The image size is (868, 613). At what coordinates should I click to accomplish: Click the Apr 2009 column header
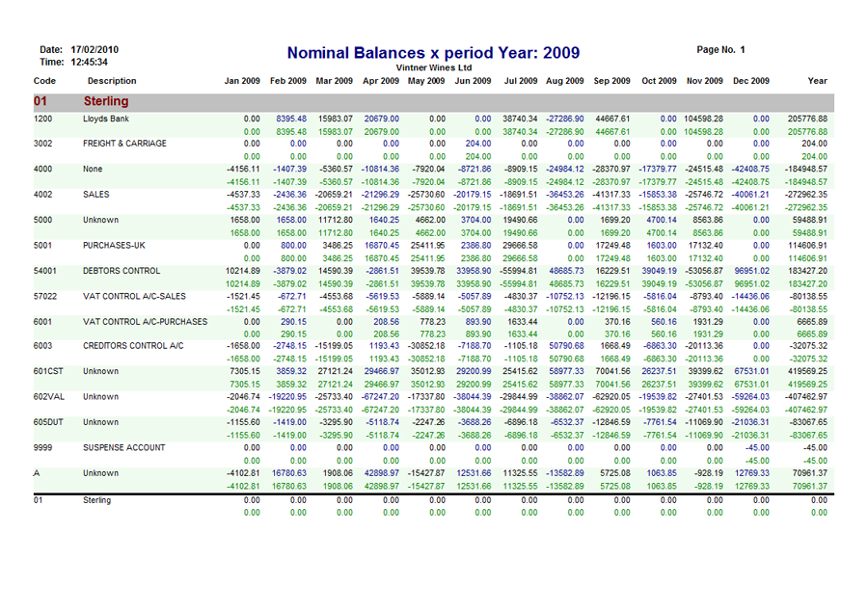tap(381, 81)
